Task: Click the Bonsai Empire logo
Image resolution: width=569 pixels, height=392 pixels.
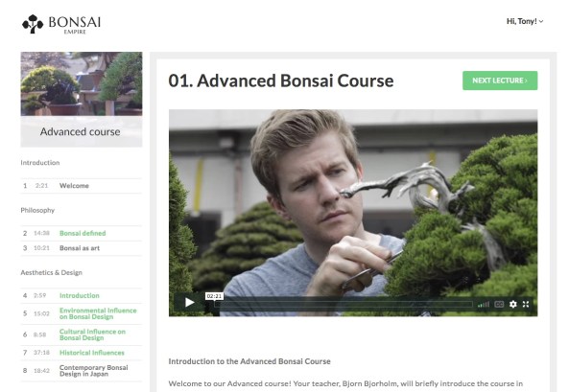Action: (x=61, y=24)
